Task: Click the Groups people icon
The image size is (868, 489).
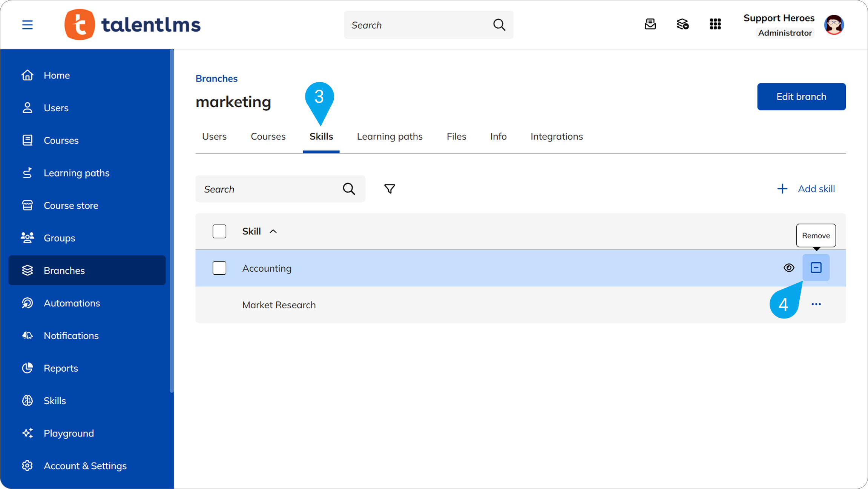Action: tap(27, 238)
